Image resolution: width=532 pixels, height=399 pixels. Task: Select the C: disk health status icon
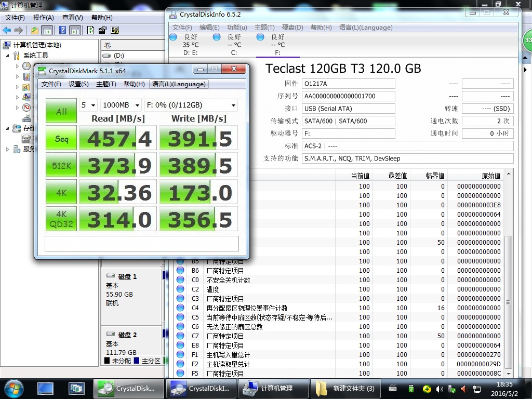click(216, 37)
